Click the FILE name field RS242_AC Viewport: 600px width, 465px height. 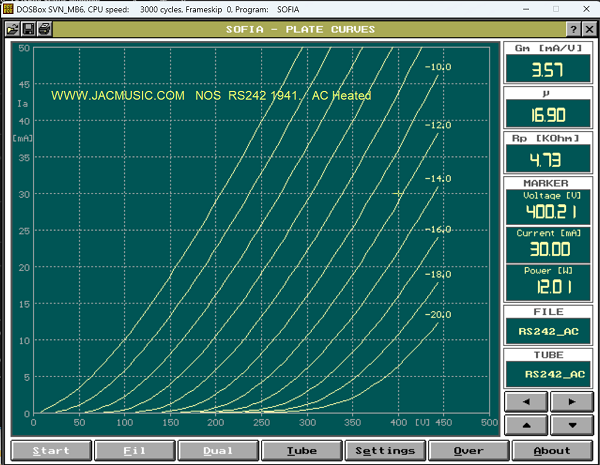point(547,331)
